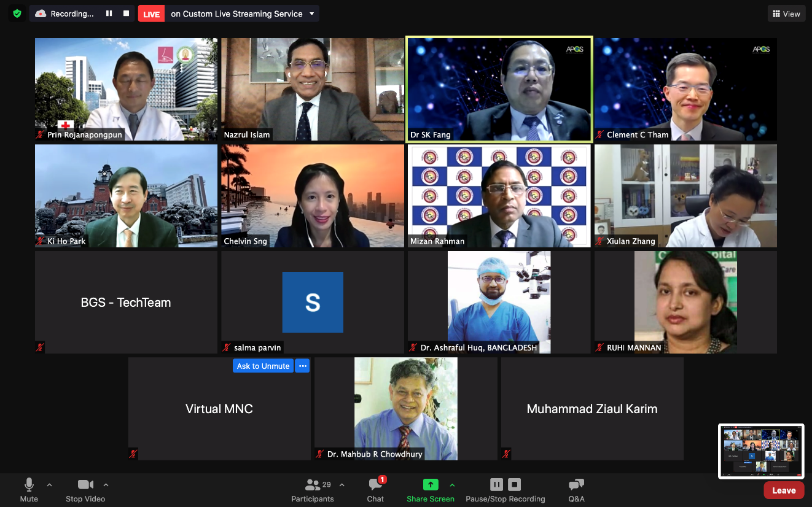Open the Participants panel
This screenshot has height=507, width=812.
point(313,490)
